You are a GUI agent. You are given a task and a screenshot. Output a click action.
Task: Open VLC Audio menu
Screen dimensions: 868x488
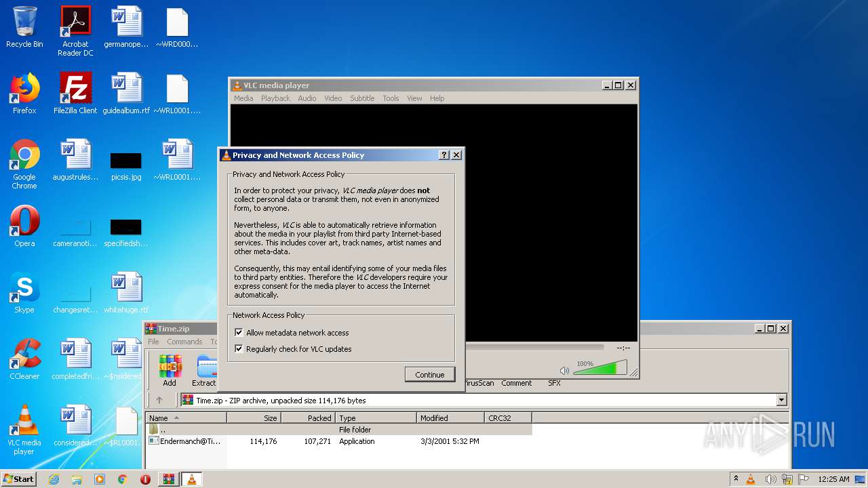(x=307, y=98)
